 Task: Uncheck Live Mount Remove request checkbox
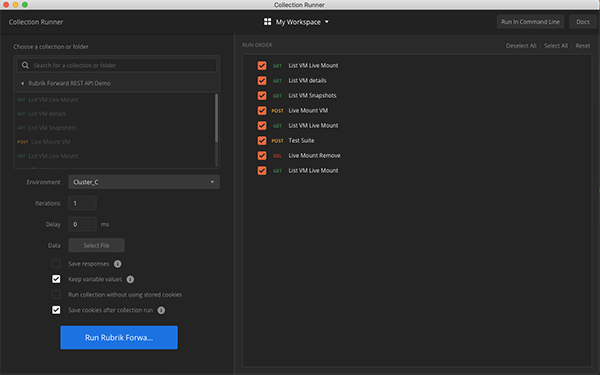tap(262, 156)
